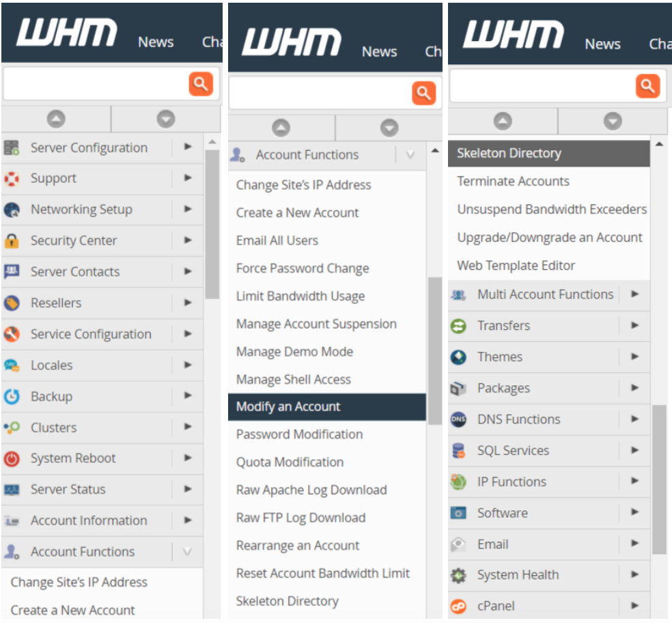This screenshot has width=672, height=623.
Task: Expand the Transfers menu arrow
Action: click(x=634, y=325)
